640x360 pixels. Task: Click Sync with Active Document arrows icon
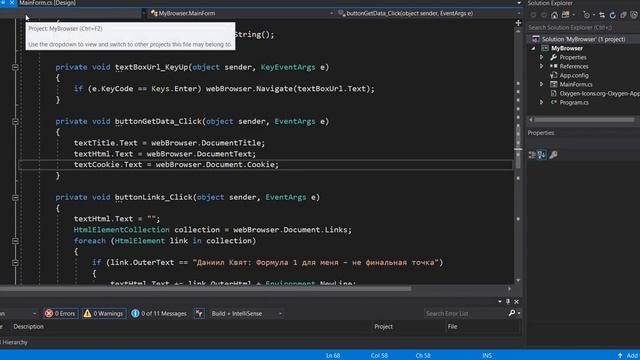click(602, 15)
